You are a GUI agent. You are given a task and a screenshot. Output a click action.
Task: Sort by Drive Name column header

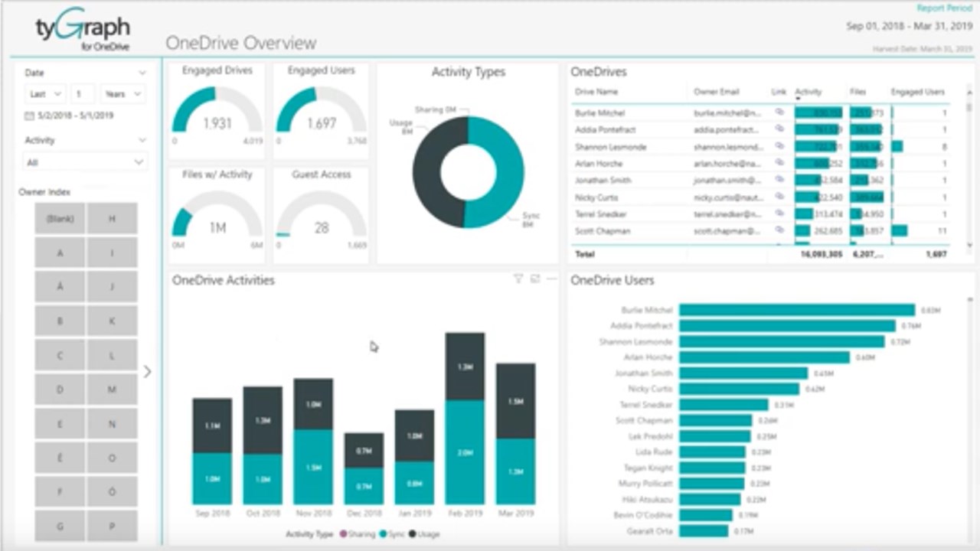tap(596, 92)
